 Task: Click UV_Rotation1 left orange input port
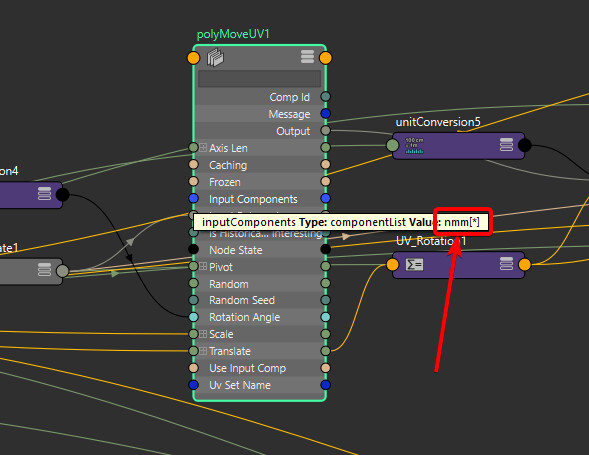coord(393,265)
